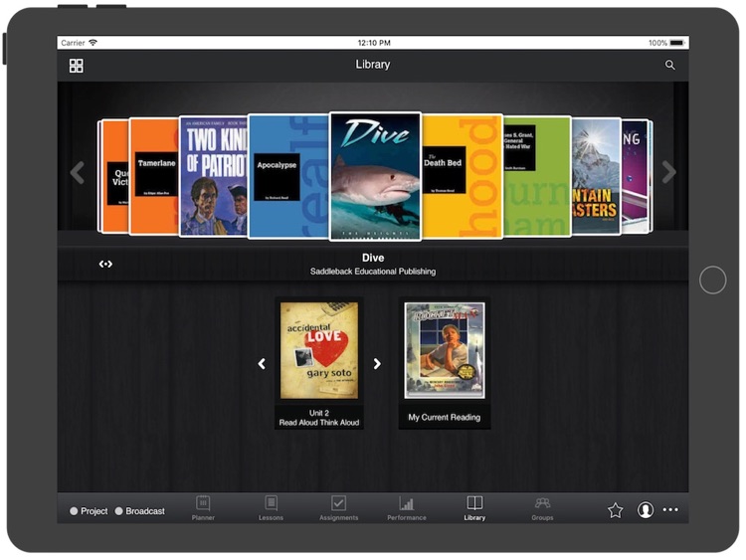The height and width of the screenshot is (560, 746).
Task: Select the Mountain Masters book cover
Action: point(596,176)
